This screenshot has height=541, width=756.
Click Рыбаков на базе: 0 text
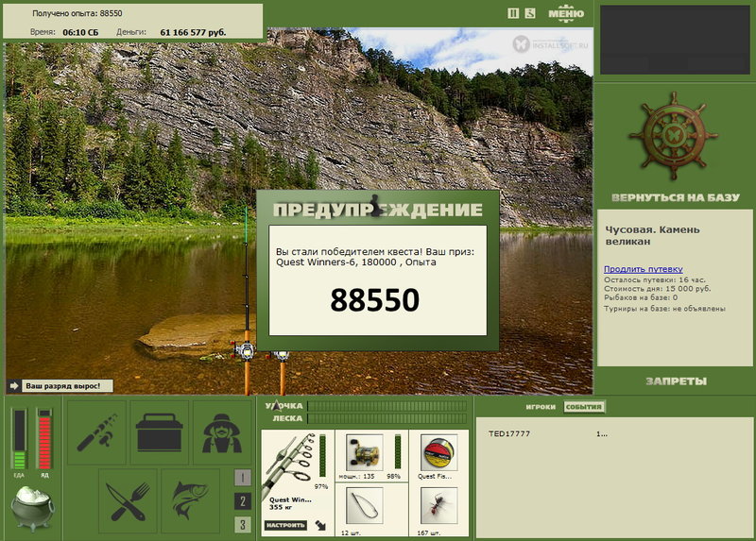(641, 297)
